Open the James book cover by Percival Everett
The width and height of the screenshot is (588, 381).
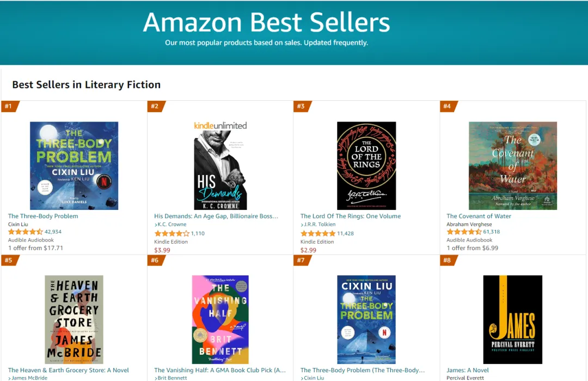(x=512, y=319)
